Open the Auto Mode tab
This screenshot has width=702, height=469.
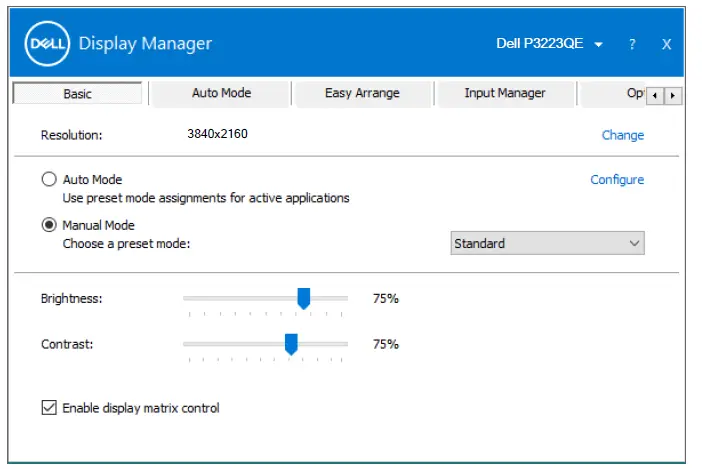point(221,93)
